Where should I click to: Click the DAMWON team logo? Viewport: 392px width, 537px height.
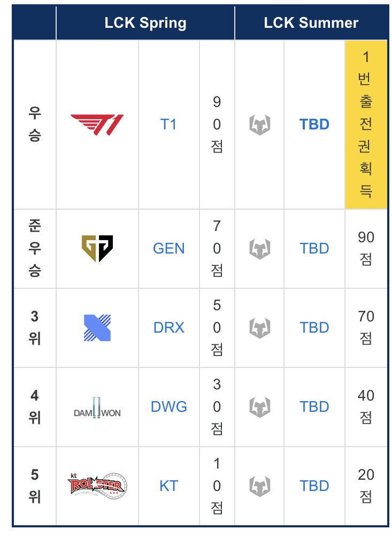[x=97, y=408]
